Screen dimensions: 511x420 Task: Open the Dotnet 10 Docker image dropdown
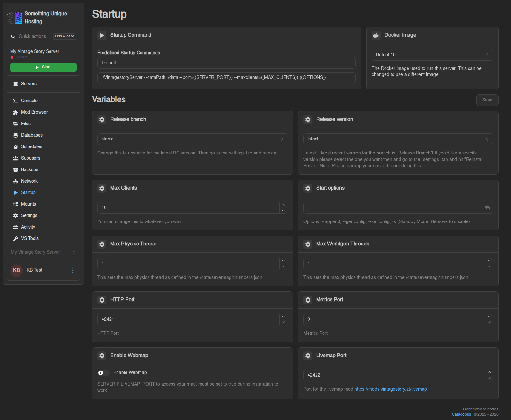[x=432, y=55]
